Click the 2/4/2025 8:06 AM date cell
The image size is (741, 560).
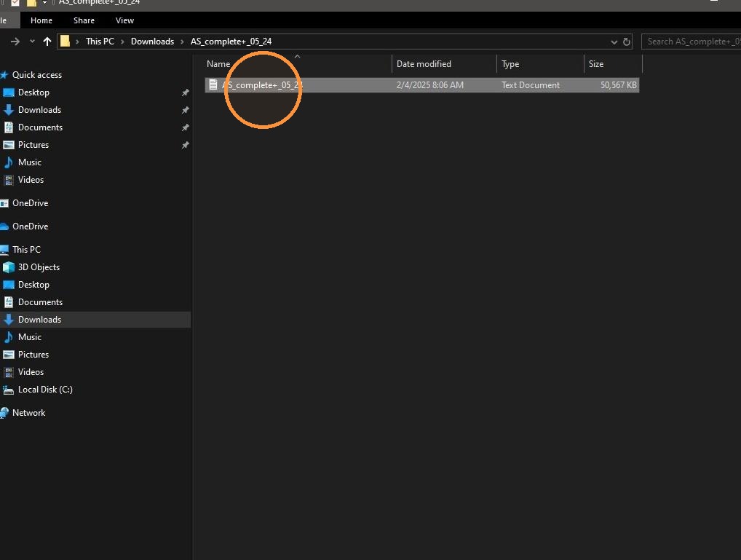pyautogui.click(x=429, y=85)
